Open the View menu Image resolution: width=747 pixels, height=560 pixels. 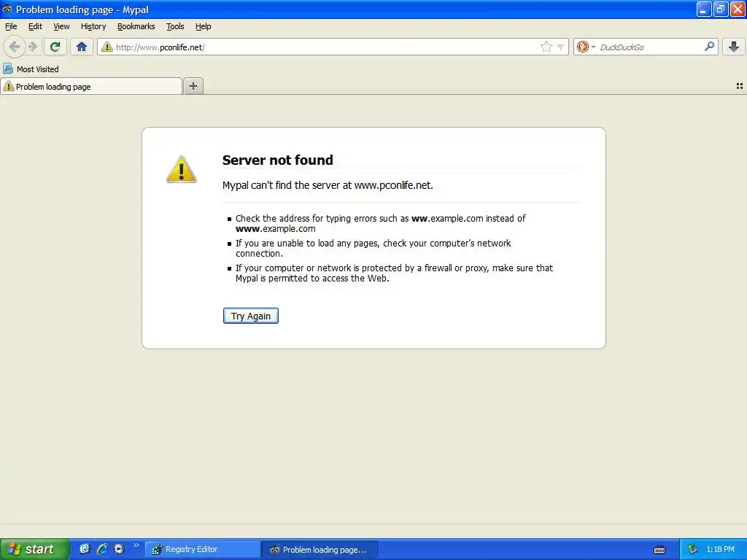coord(61,26)
